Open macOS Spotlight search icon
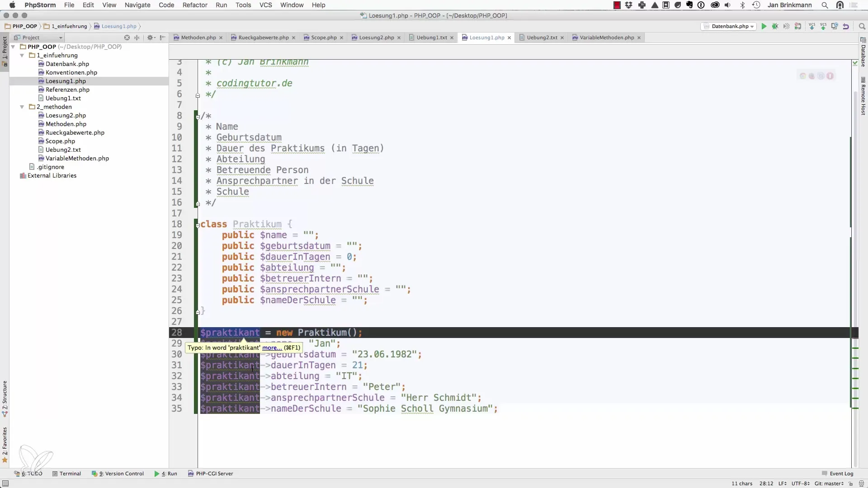The image size is (868, 488). coord(825,5)
